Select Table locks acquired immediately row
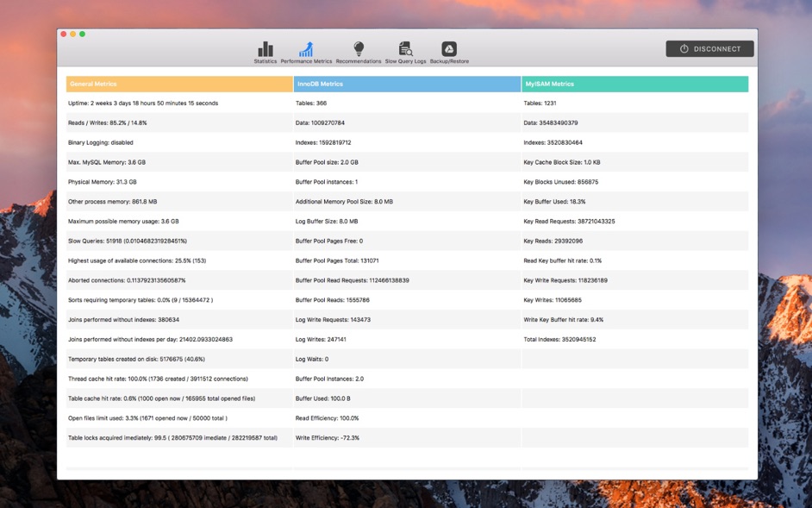Viewport: 812px width, 508px height. [x=179, y=438]
